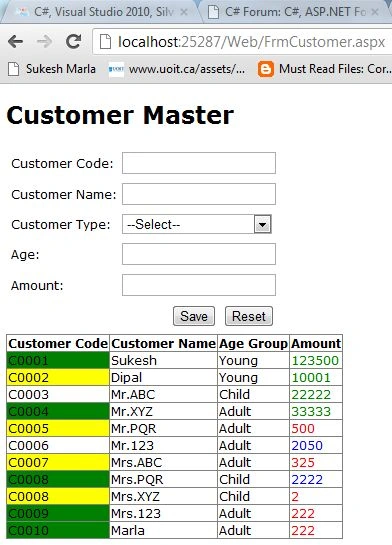This screenshot has height=545, width=392.
Task: Select the green C0001 cell
Action: pyautogui.click(x=58, y=360)
